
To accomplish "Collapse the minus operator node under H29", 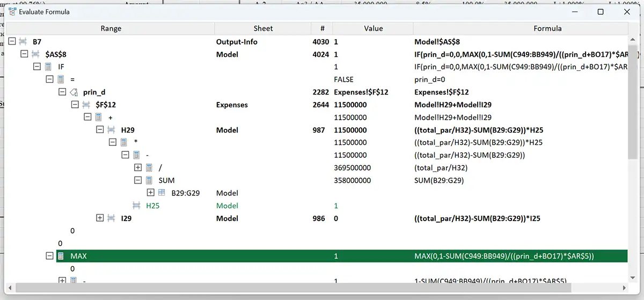I will tap(125, 155).
